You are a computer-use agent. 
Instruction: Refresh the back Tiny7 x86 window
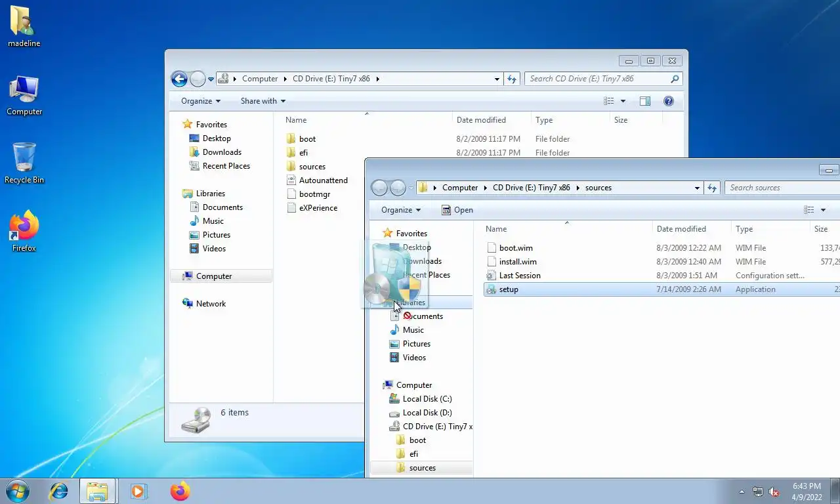[x=512, y=79]
